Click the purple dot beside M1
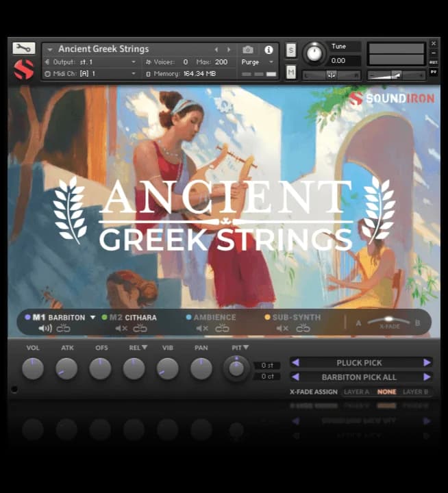 coord(27,317)
